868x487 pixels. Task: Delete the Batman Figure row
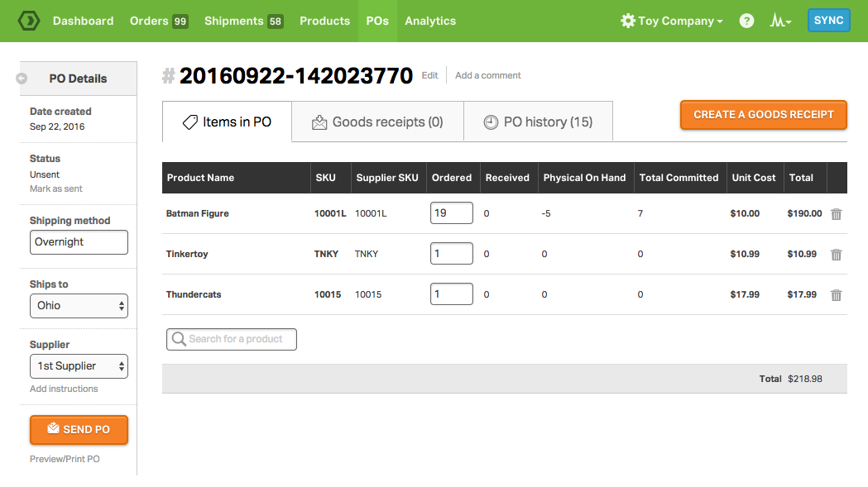click(836, 214)
